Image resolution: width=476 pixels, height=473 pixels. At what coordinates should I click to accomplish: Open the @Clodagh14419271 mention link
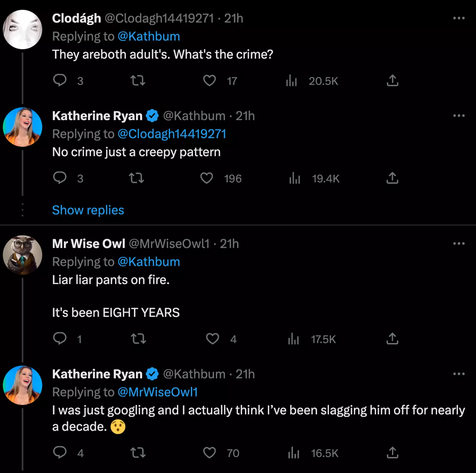point(172,134)
